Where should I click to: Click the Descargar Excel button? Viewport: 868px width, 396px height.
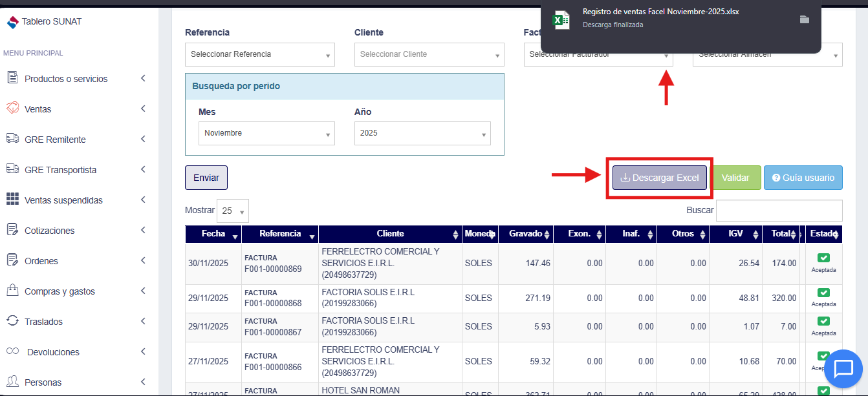tap(659, 178)
